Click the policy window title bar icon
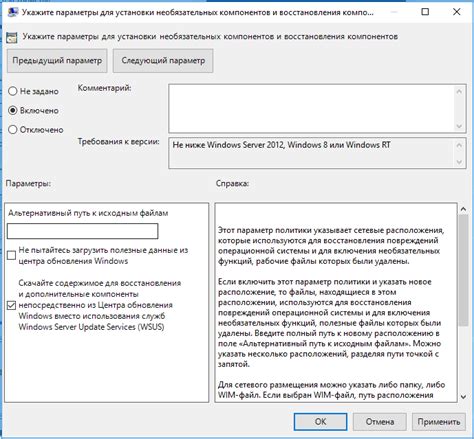 point(13,12)
